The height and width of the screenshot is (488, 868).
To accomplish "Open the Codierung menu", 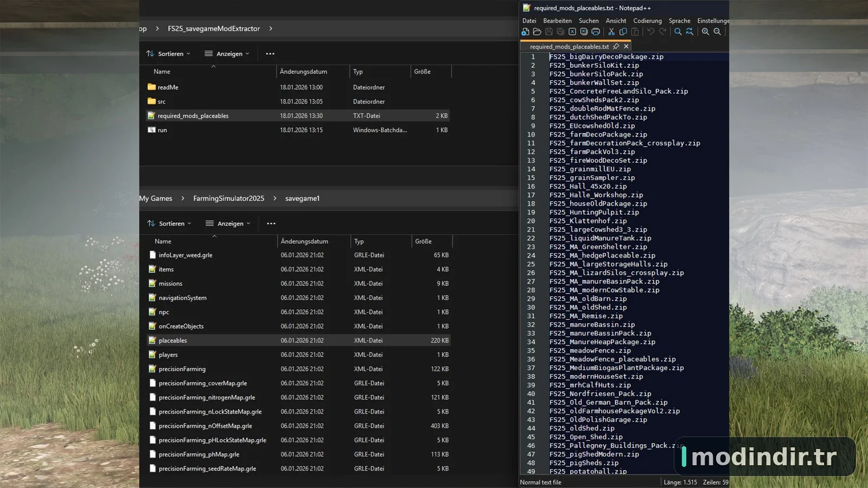I will [647, 21].
